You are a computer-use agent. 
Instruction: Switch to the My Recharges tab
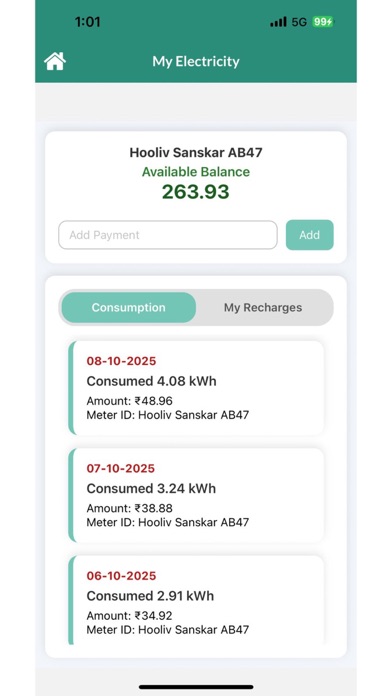[263, 308]
